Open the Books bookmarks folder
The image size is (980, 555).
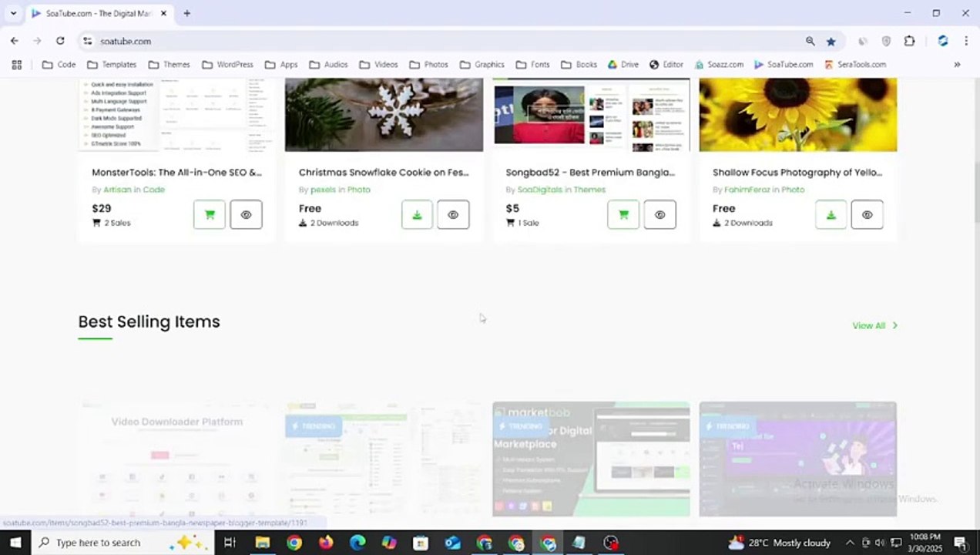579,65
